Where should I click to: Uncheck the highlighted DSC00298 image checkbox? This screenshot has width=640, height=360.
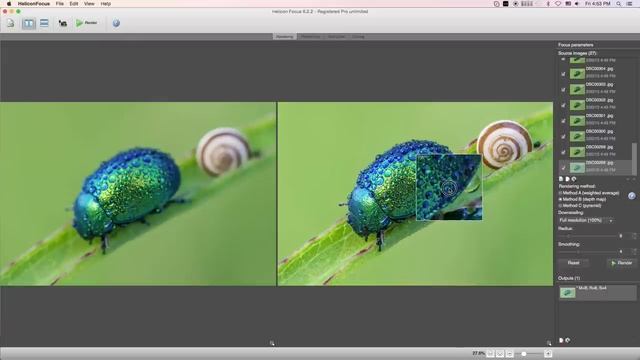click(x=563, y=167)
